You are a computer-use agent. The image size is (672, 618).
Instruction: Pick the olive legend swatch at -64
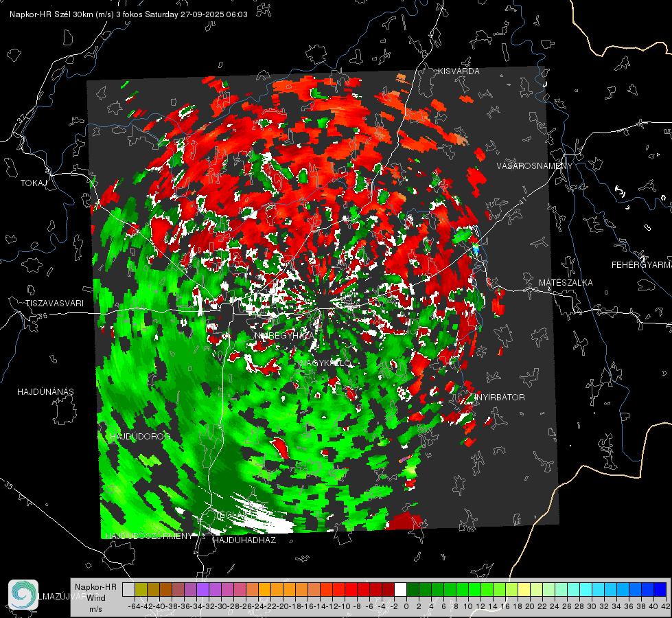pos(141,590)
